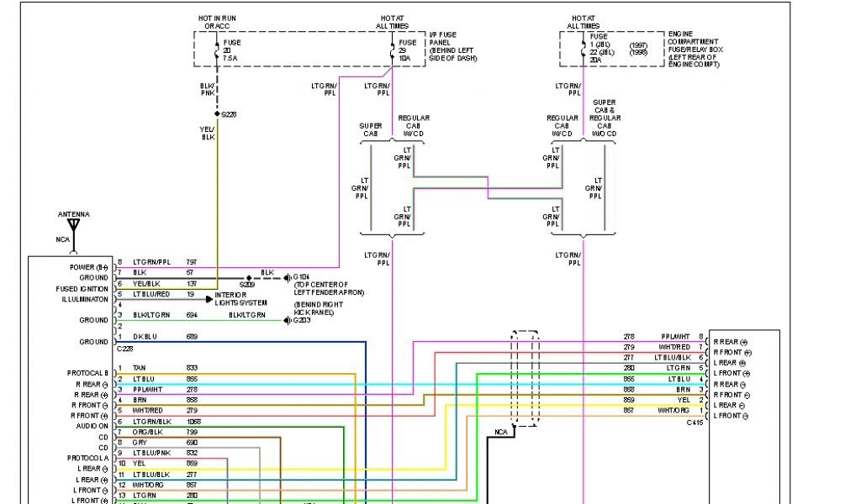
Task: Click the ILLUMINATION pin label
Action: [x=82, y=299]
